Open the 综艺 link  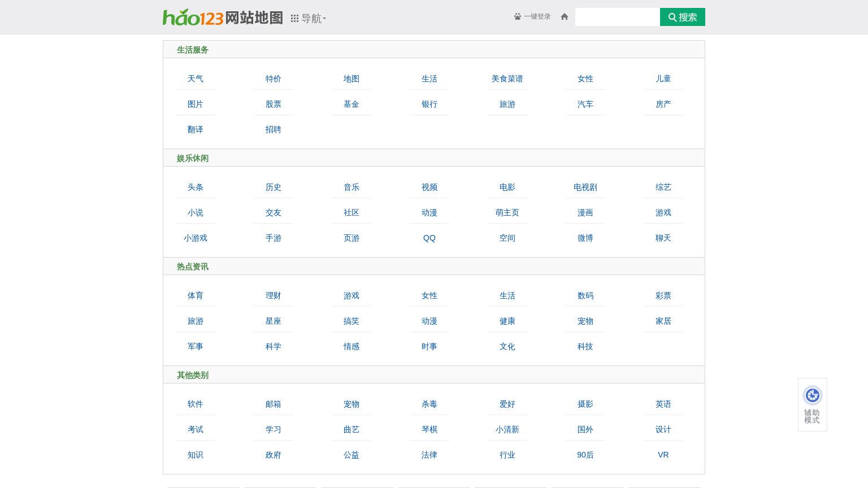coord(663,187)
